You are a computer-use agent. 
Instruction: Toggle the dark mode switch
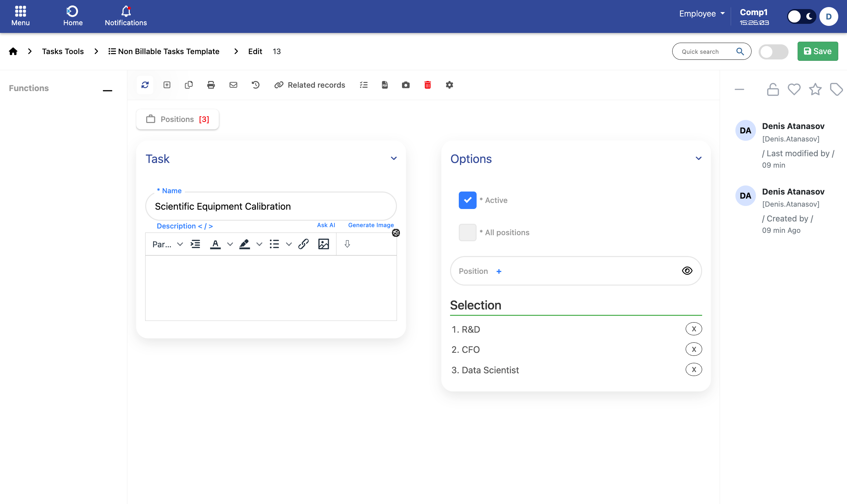801,16
